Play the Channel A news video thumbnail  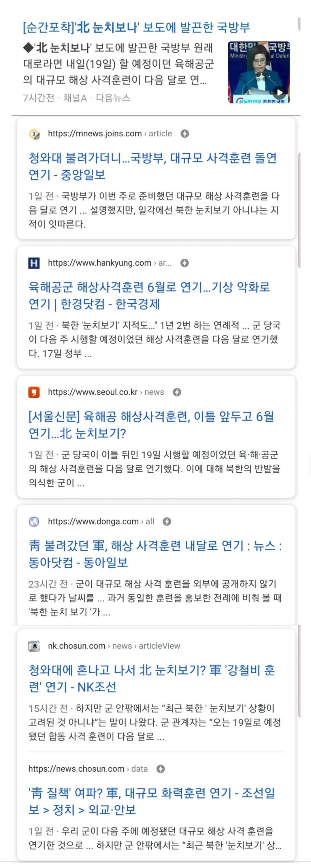tap(259, 72)
